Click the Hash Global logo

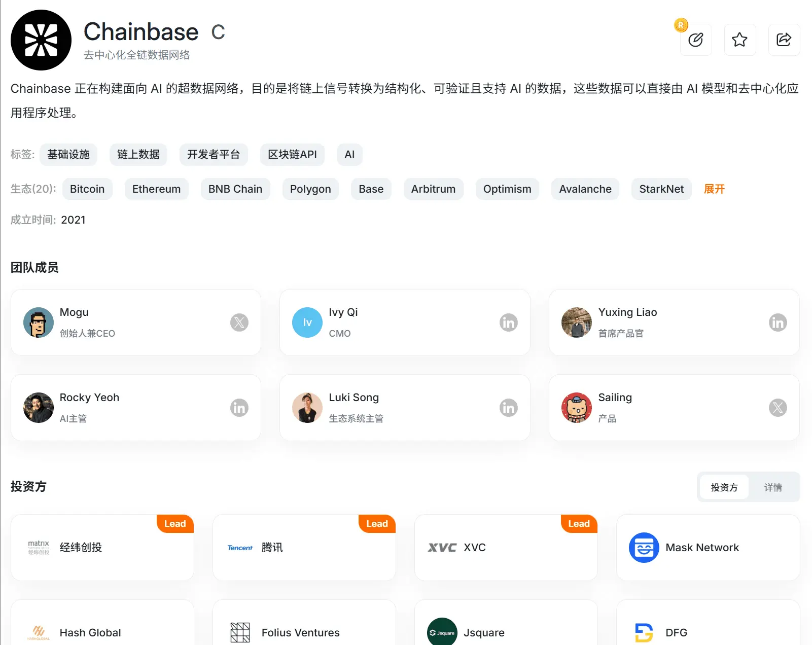tap(39, 632)
